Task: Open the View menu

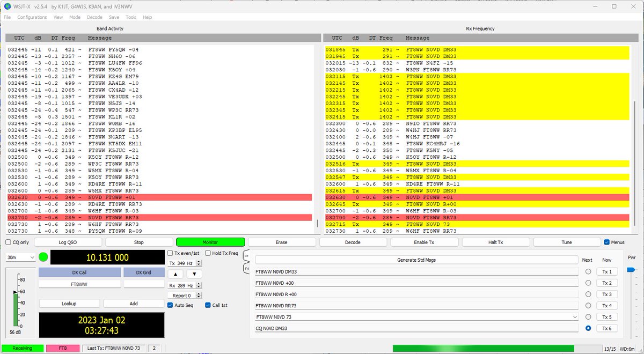Action: coord(58,17)
